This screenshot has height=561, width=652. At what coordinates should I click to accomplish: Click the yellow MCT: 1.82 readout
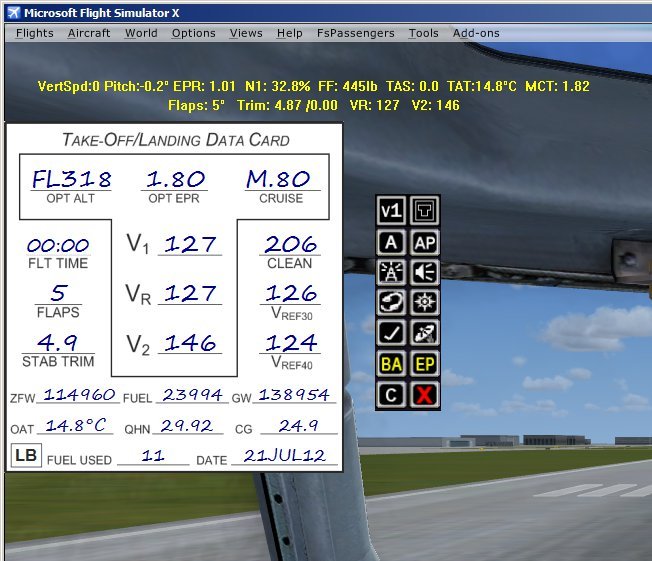tap(557, 86)
